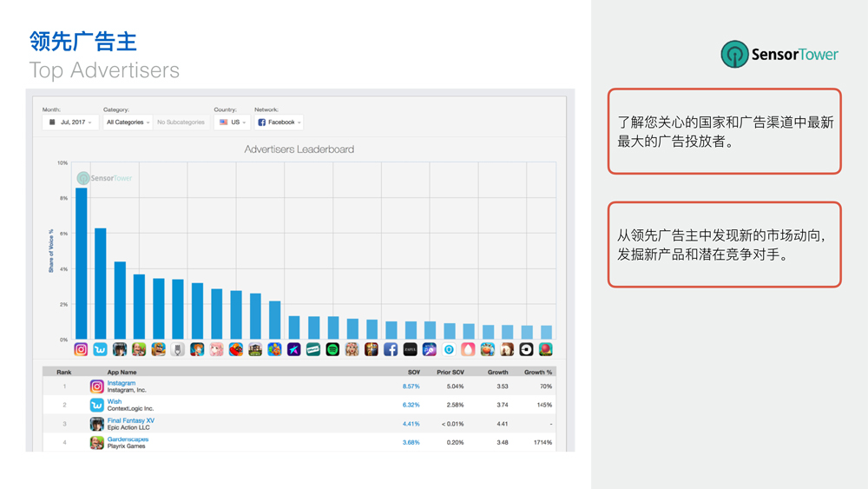Open the Month dropdown showing Jul, 2017
Image resolution: width=868 pixels, height=489 pixels.
click(x=70, y=122)
